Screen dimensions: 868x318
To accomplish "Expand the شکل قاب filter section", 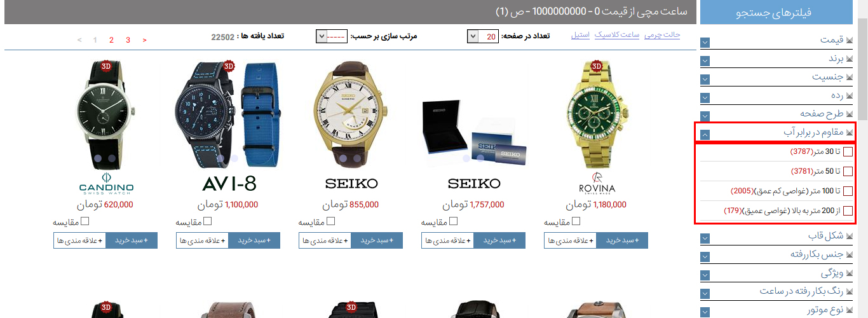I will (x=705, y=238).
